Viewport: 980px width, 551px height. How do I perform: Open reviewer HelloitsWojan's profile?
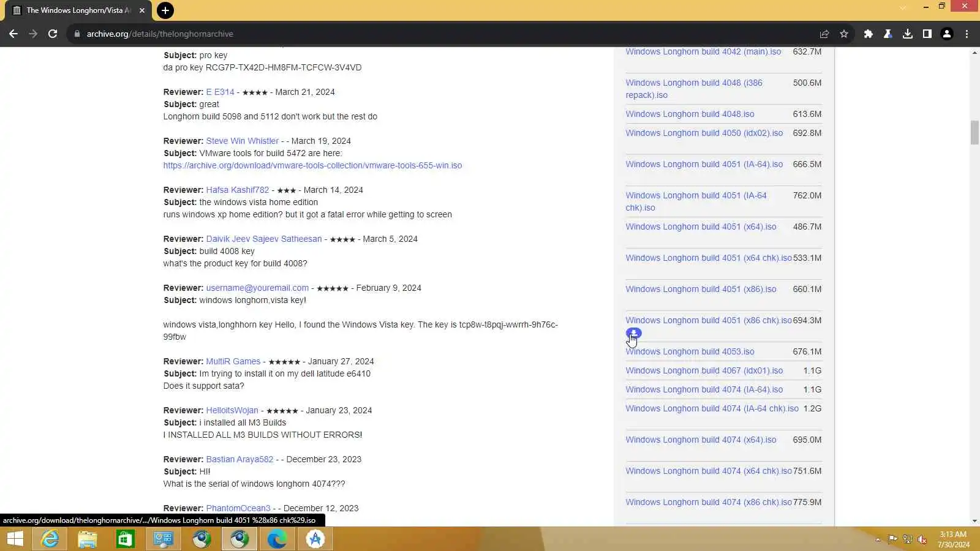pos(232,410)
